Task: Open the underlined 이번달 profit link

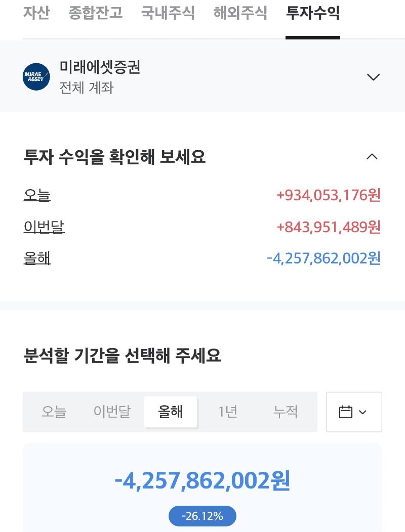Action: [44, 227]
